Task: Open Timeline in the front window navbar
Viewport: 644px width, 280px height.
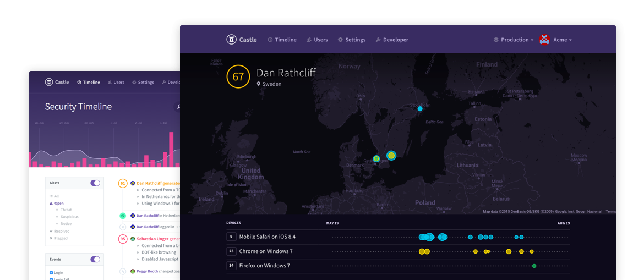Action: tap(282, 40)
